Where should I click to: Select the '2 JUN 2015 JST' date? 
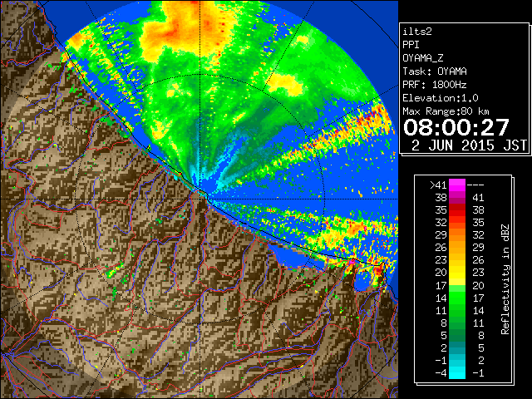(469, 145)
